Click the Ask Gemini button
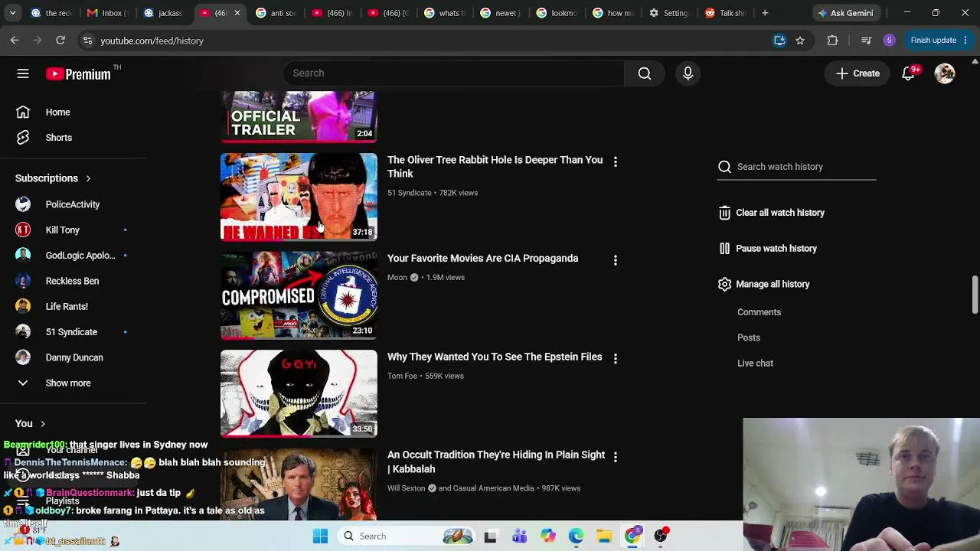The height and width of the screenshot is (551, 980). pos(845,13)
